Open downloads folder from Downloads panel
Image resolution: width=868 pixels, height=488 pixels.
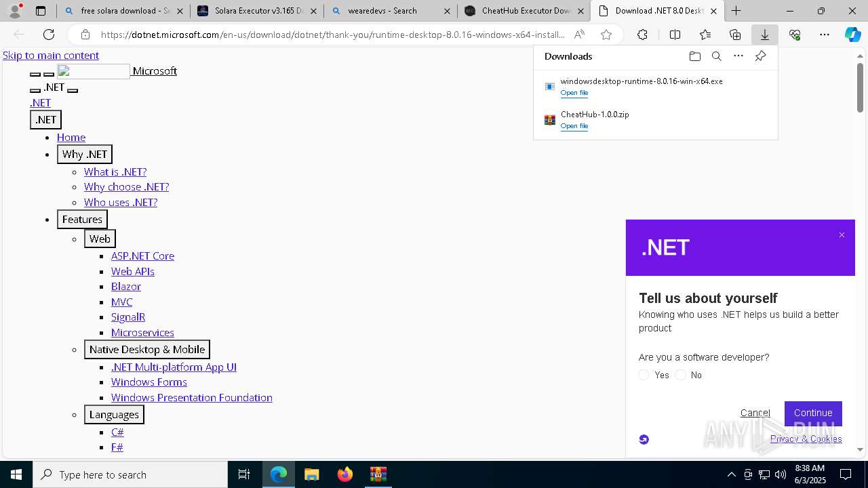(x=694, y=56)
